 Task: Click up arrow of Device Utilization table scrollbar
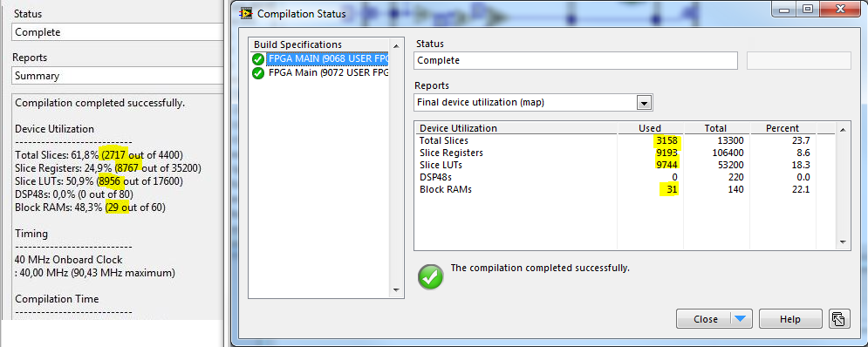coord(842,129)
